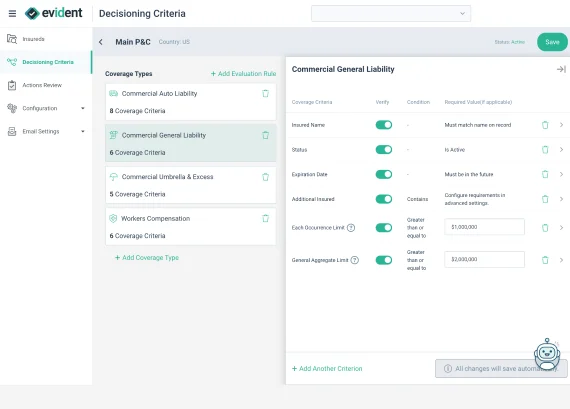
Task: Expand Additional Insured criterion details
Action: [x=561, y=199]
